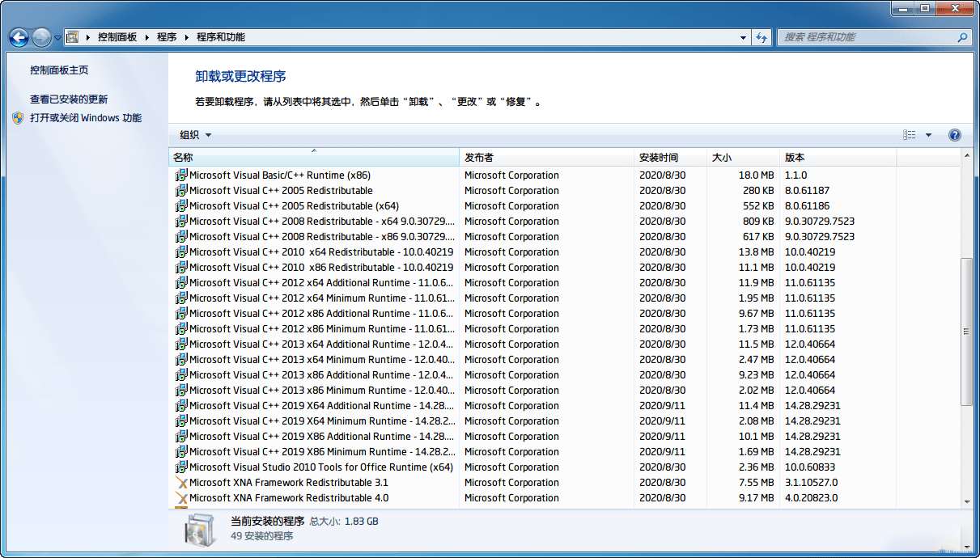This screenshot has height=558, width=980.
Task: Click icon of Visual C++ 2012 x86 Minimum Runtime
Action: [181, 328]
